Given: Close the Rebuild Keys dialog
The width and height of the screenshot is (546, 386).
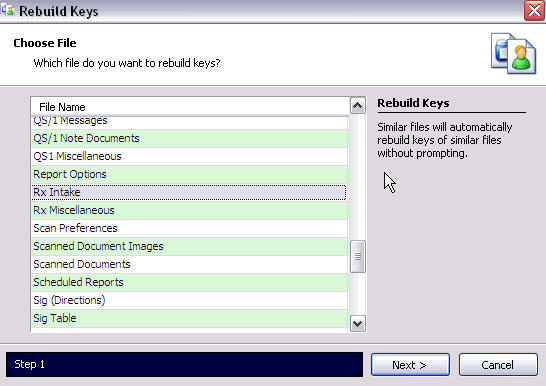Looking at the screenshot, I should click(534, 10).
